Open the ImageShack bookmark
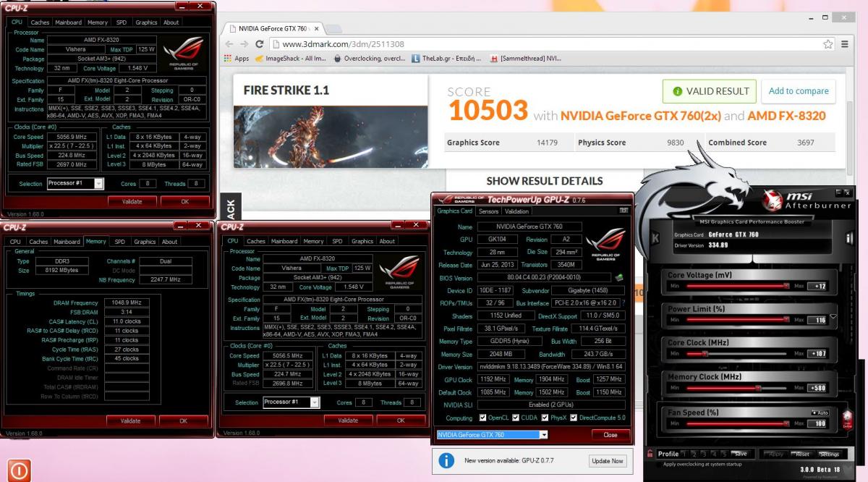The width and height of the screenshot is (868, 482). (x=290, y=59)
